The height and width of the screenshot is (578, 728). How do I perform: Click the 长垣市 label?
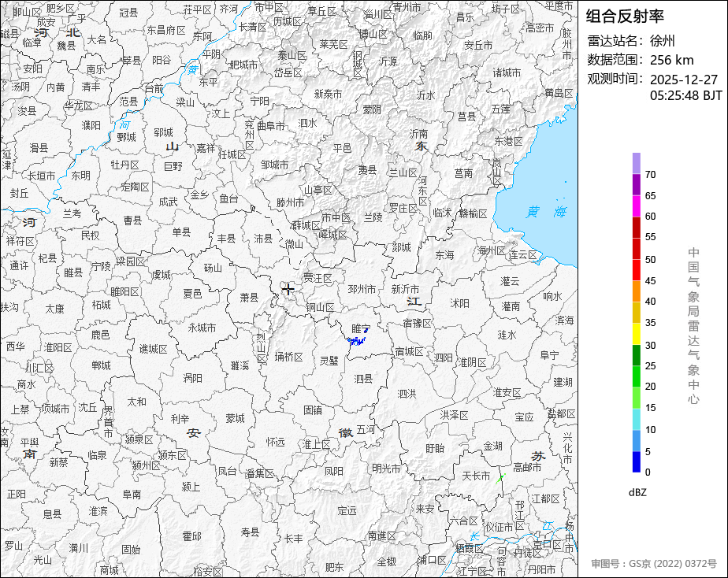[x=41, y=176]
